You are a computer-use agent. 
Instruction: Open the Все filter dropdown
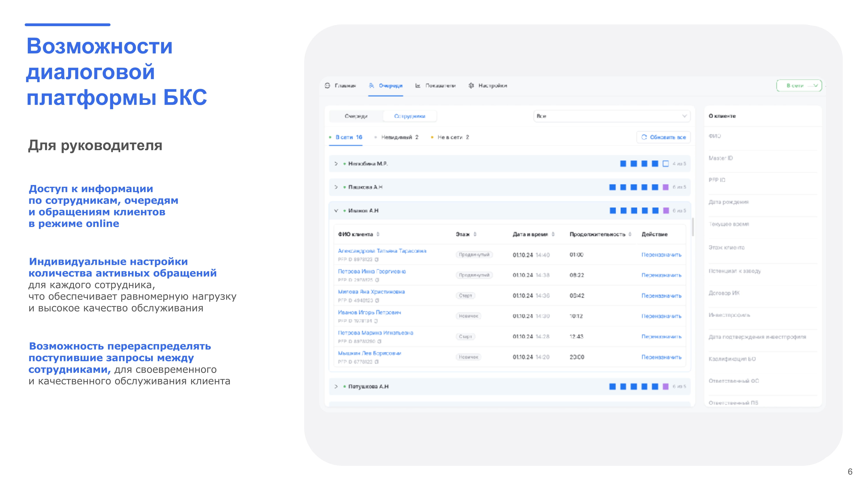click(x=612, y=116)
